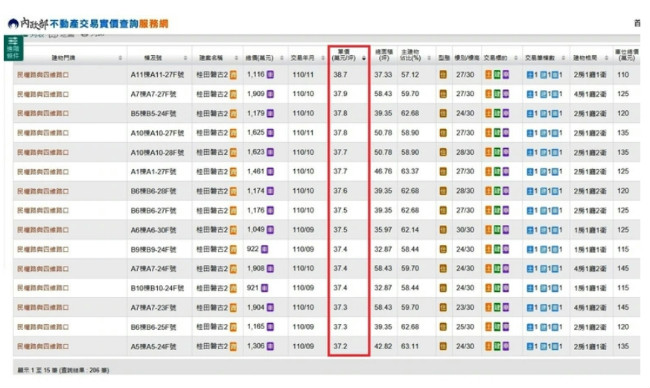Click the orange project icon in the A10-28F row
Screen dimensions: 650x388
(x=233, y=153)
